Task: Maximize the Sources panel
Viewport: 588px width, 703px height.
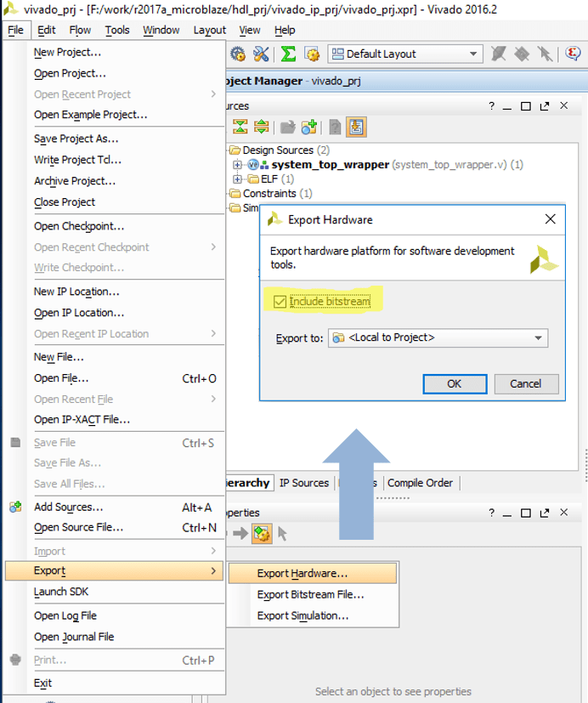Action: [526, 105]
